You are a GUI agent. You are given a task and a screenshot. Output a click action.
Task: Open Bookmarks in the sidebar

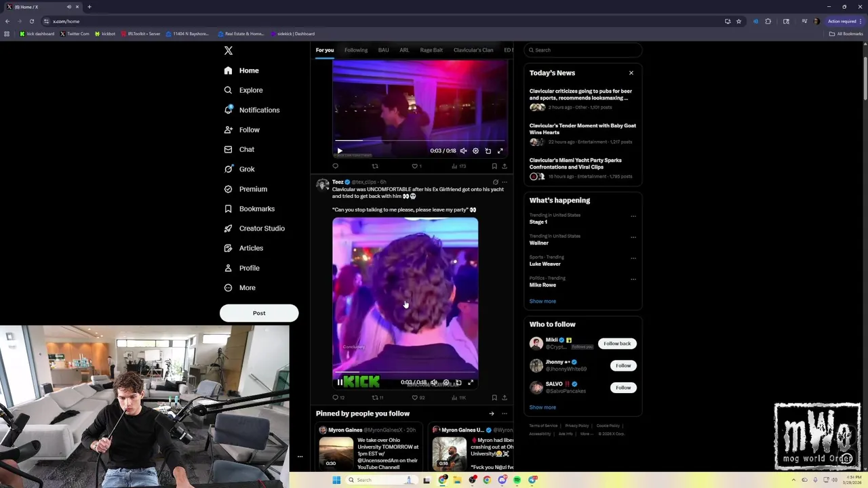249,209
